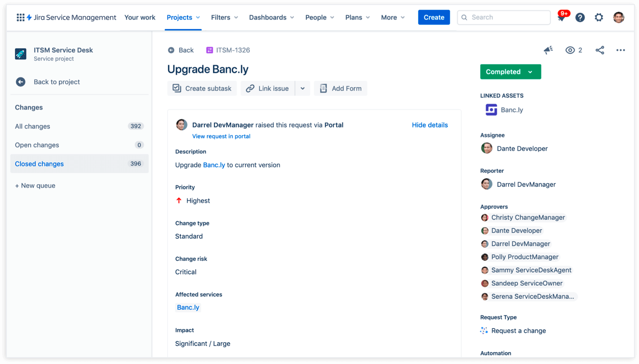This screenshot has width=639, height=364.
Task: Click Christy ChangeManager approver avatar
Action: (485, 218)
